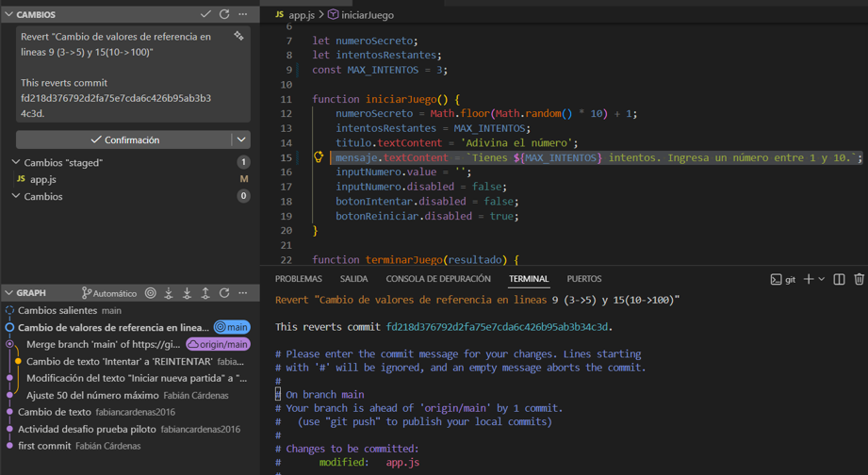
Task: Click the staged changes count badge 1
Action: tap(243, 162)
